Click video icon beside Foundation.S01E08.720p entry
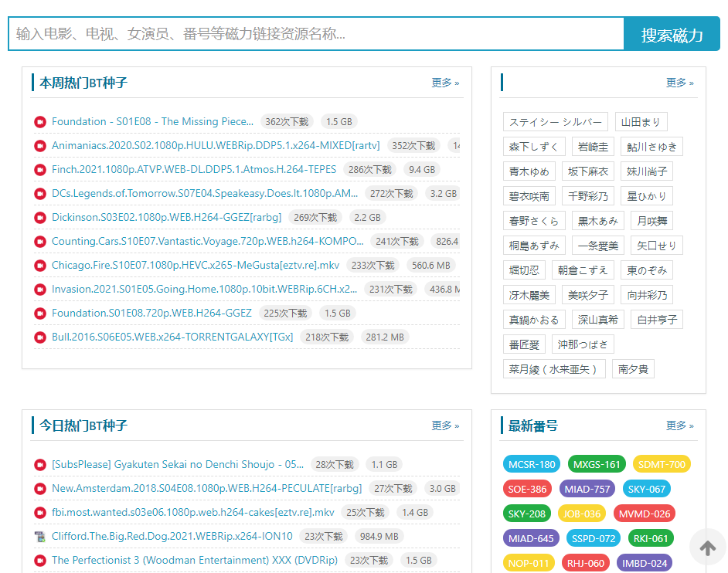 [x=40, y=314]
